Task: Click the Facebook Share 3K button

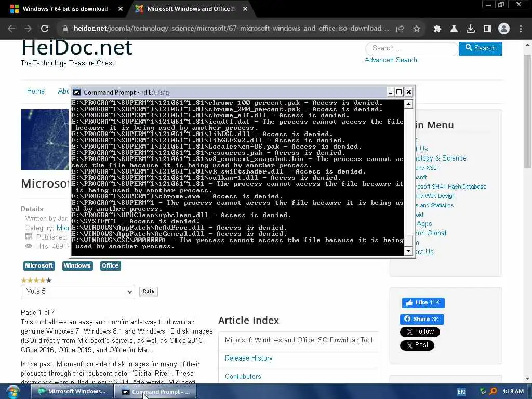Action: tap(422, 320)
